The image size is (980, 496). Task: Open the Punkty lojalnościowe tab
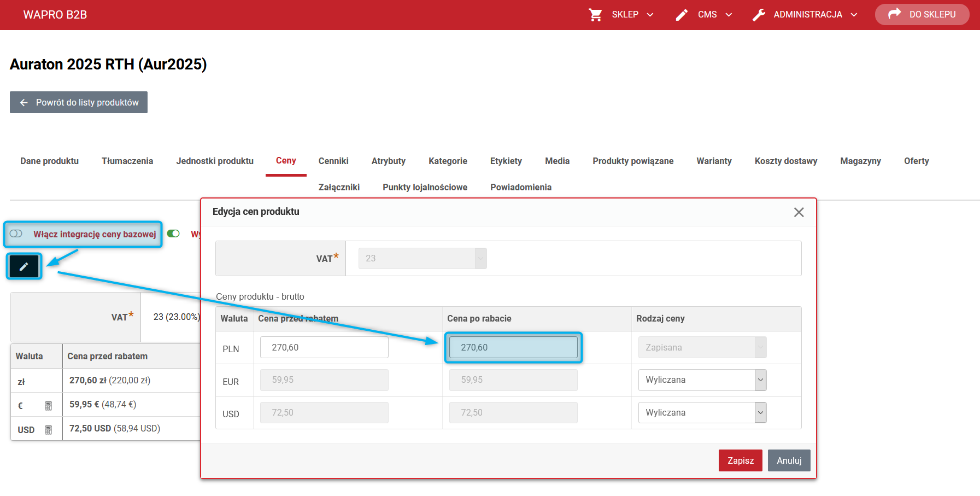[x=425, y=187]
